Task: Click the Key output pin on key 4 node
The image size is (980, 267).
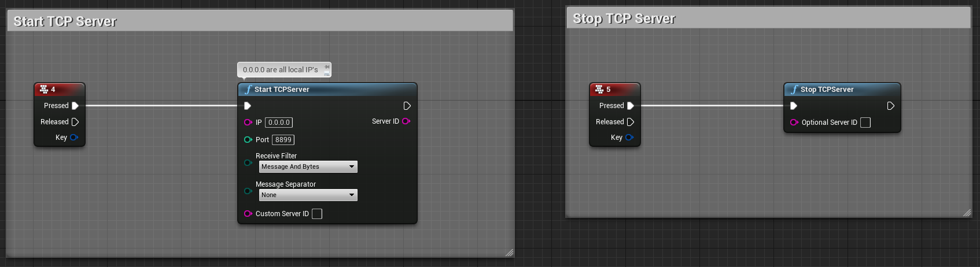Action: click(74, 138)
